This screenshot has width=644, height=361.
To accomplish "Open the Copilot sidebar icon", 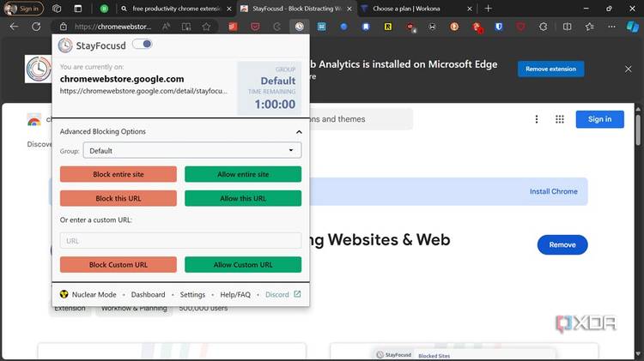I will pos(633,27).
